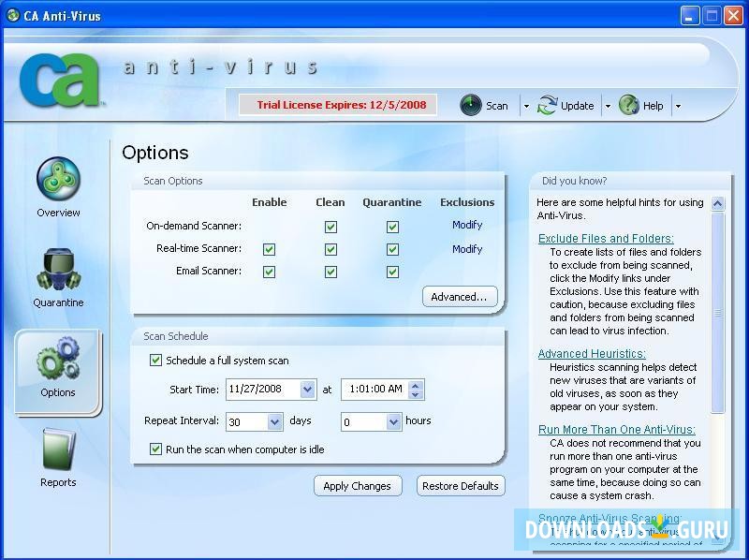Click the Quarantine column header

coord(391,202)
